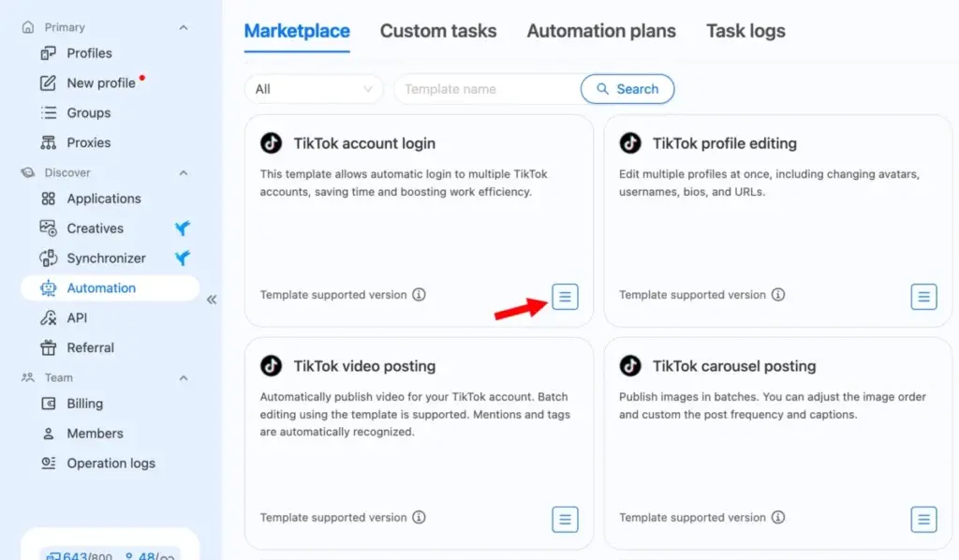This screenshot has height=560, width=959.
Task: Open the Task logs tab
Action: (x=745, y=31)
